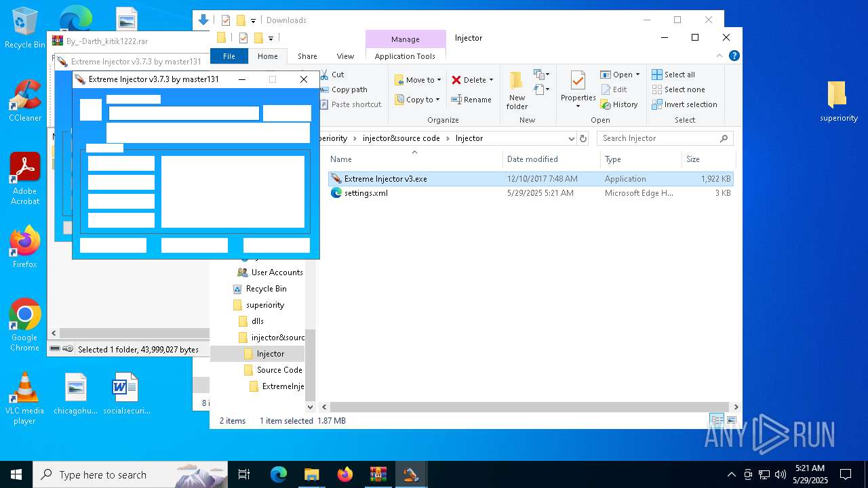The image size is (868, 488).
Task: Click injector&source code in breadcrumb path
Action: [401, 138]
